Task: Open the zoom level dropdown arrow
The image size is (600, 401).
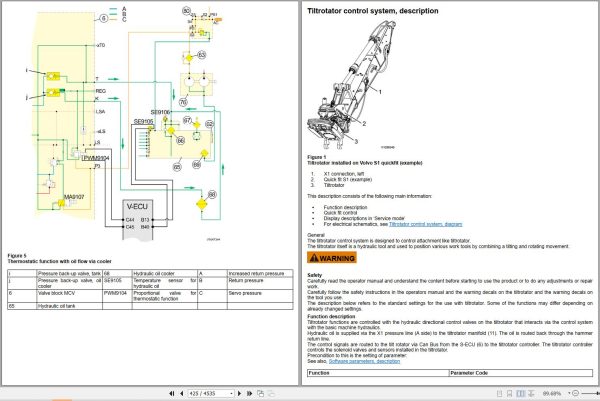Action: tap(569, 393)
